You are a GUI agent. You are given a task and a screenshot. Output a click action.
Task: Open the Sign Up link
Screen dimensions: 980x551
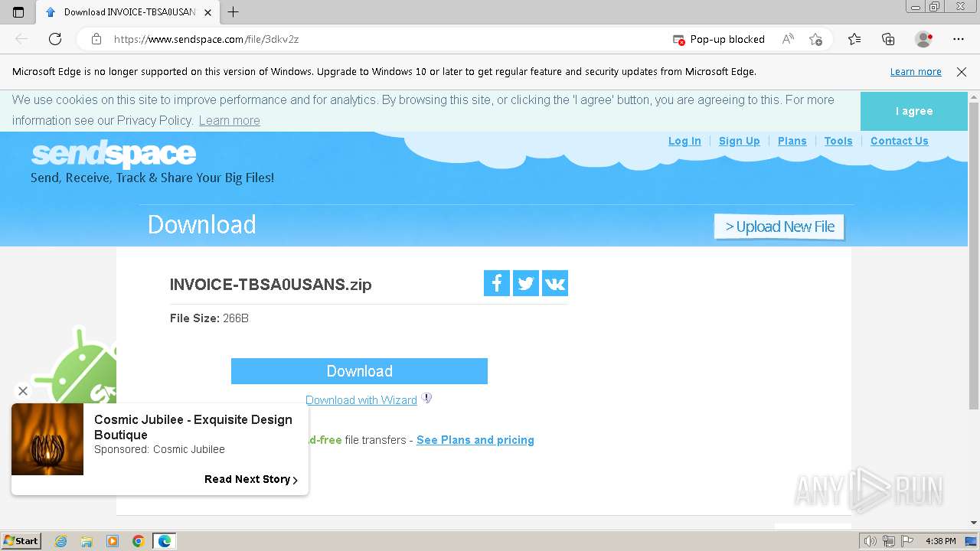(x=739, y=141)
